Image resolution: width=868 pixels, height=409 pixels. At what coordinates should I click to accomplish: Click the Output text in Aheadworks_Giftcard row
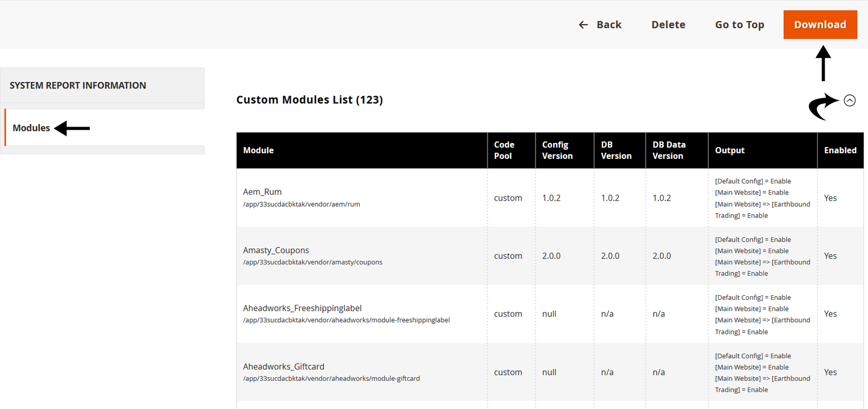point(762,373)
